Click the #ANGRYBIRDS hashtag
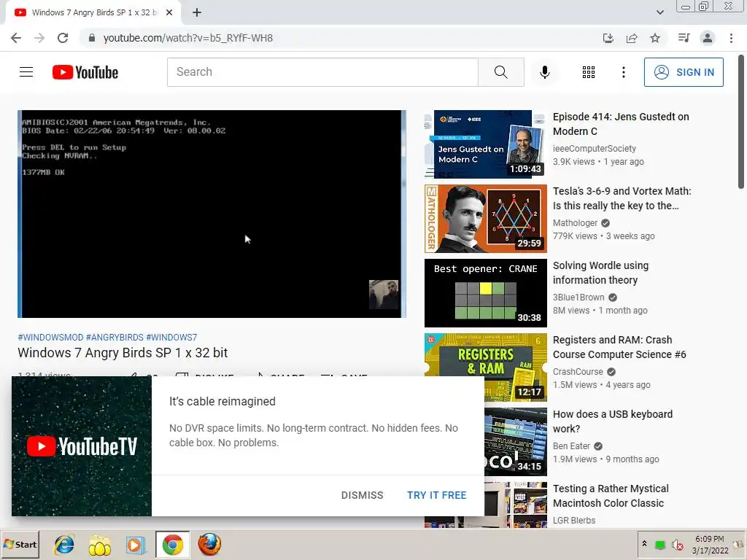Viewport: 747px width, 560px height. coord(115,337)
